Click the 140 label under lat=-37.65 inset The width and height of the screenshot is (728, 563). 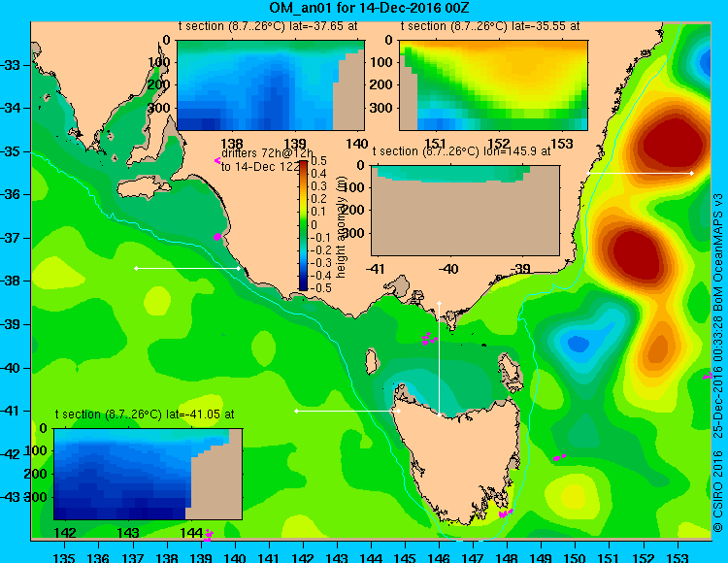click(x=357, y=144)
